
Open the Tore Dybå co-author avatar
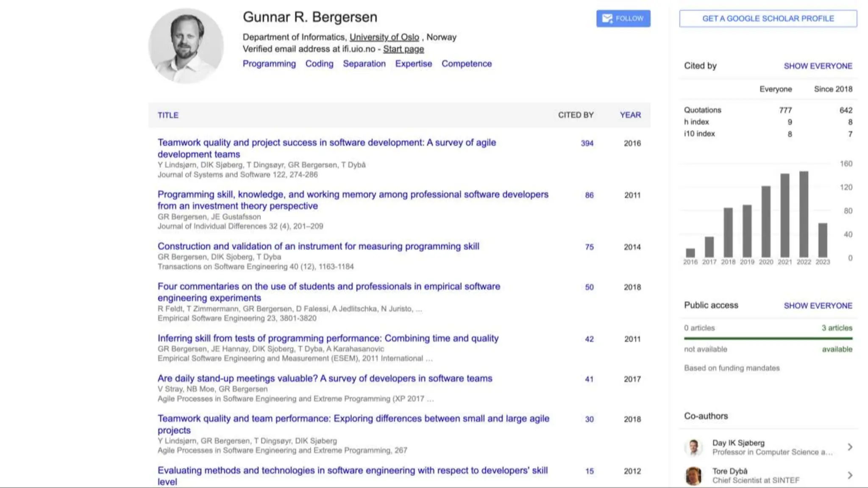coord(693,476)
